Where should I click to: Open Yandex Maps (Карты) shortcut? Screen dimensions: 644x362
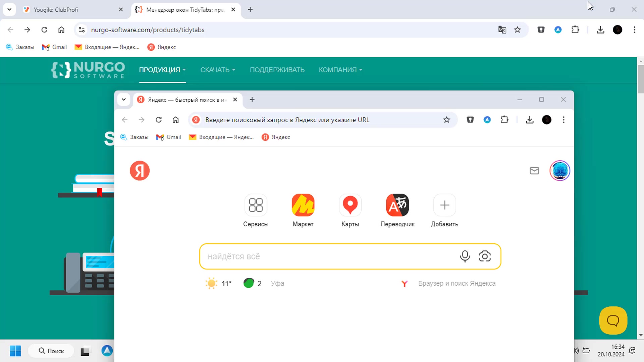(350, 205)
